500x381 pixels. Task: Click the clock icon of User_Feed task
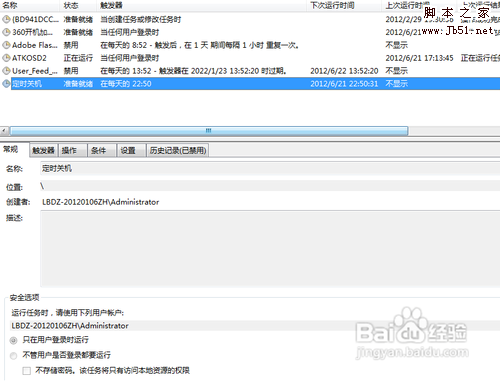click(x=6, y=71)
